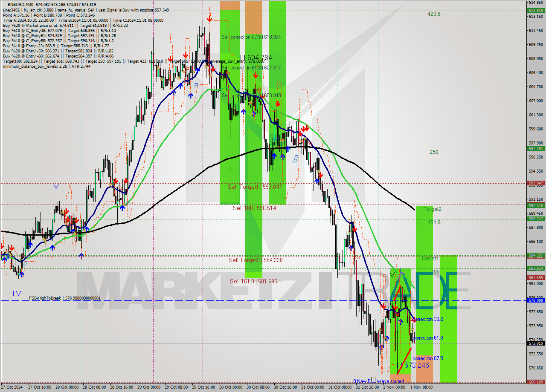Click the FSB-HighToBreak 578.988 line label
Image resolution: width=546 pixels, height=392 pixels.
point(65,298)
